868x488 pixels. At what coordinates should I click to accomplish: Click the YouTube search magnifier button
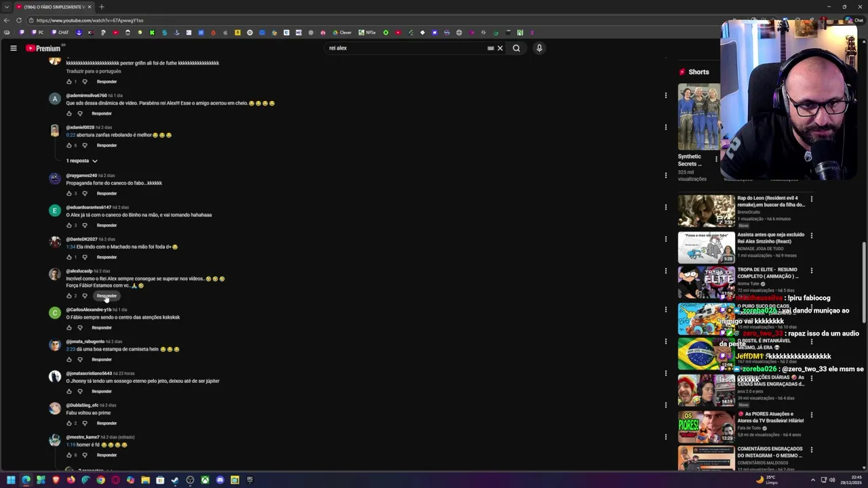tap(517, 48)
